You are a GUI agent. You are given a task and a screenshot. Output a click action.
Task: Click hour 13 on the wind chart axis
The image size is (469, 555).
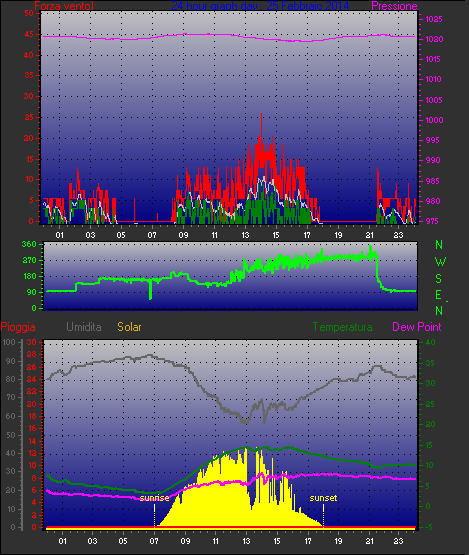click(x=245, y=235)
